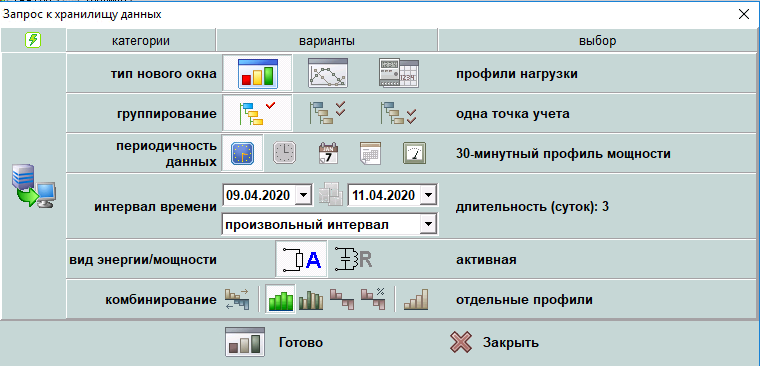Click the комбинирование label
This screenshot has height=366, width=760.
160,300
